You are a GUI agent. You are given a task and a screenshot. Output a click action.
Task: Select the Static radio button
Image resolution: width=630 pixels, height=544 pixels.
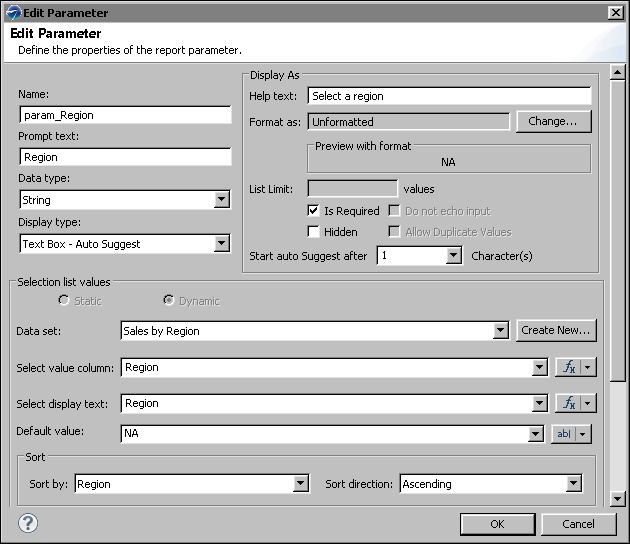click(x=63, y=300)
